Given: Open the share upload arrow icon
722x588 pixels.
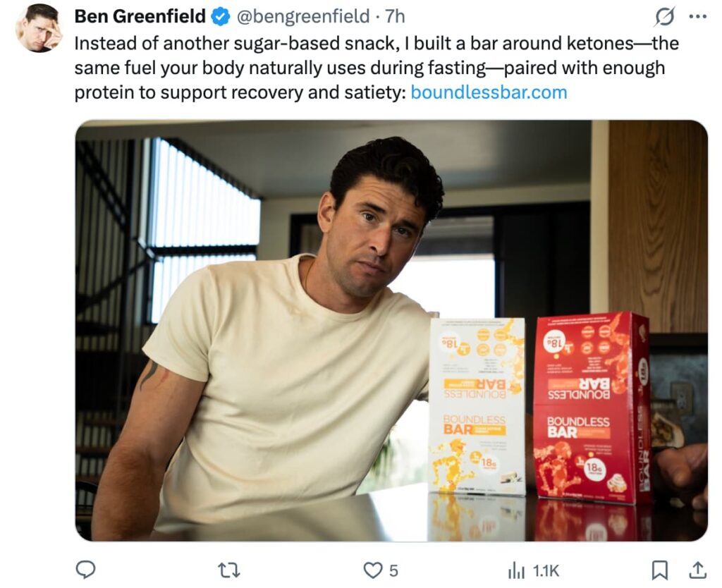Looking at the screenshot, I should coord(697,570).
